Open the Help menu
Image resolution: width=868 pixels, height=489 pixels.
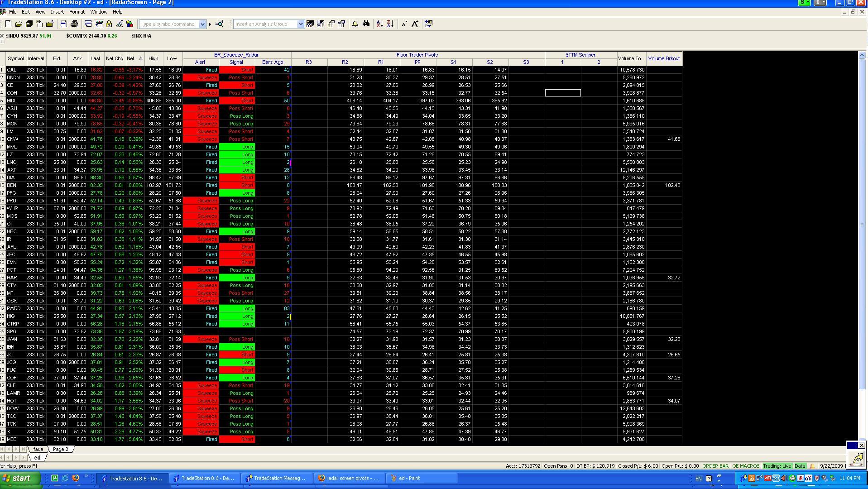pos(117,12)
